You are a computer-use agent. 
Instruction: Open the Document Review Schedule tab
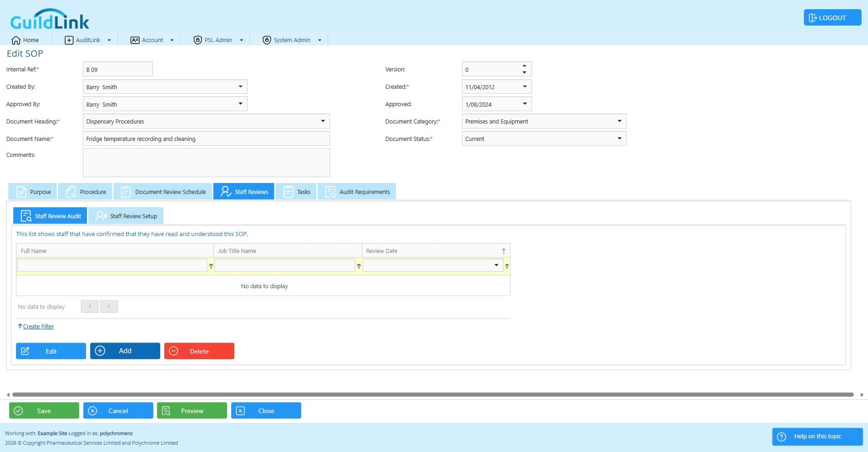tap(163, 192)
